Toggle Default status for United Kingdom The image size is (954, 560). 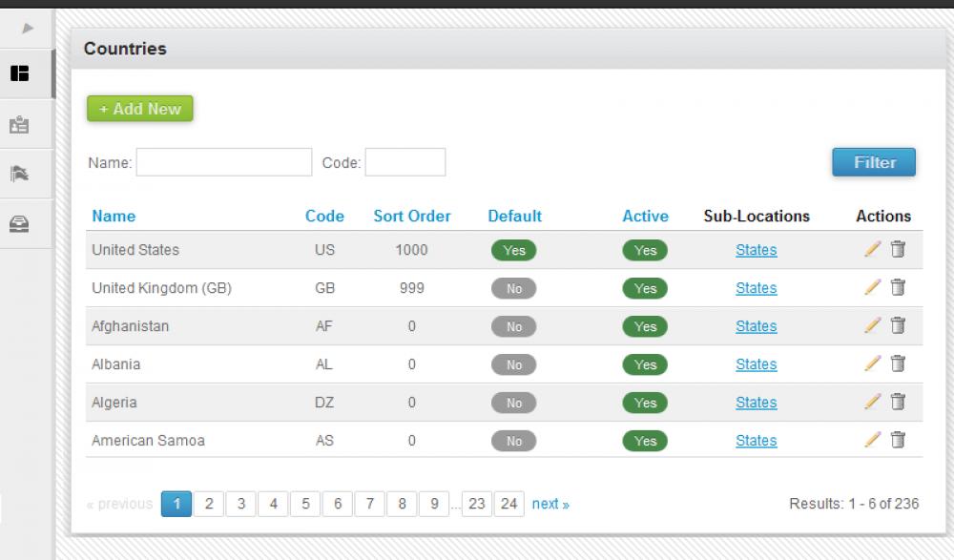pyautogui.click(x=513, y=288)
